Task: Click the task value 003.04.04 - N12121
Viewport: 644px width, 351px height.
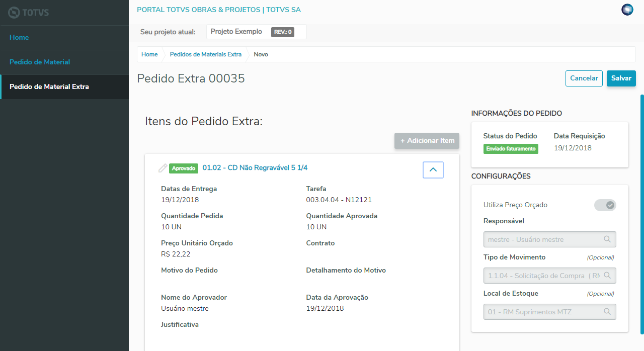Action: (339, 200)
